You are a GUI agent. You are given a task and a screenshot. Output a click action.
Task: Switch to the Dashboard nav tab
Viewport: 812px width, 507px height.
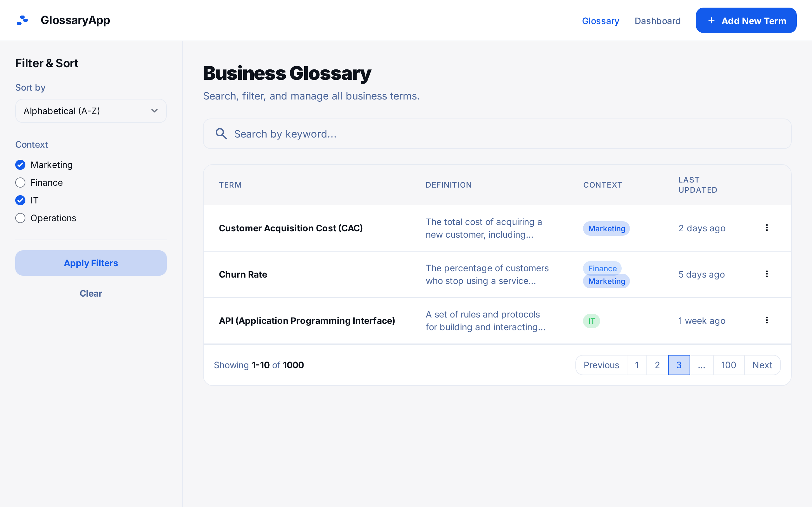click(657, 21)
